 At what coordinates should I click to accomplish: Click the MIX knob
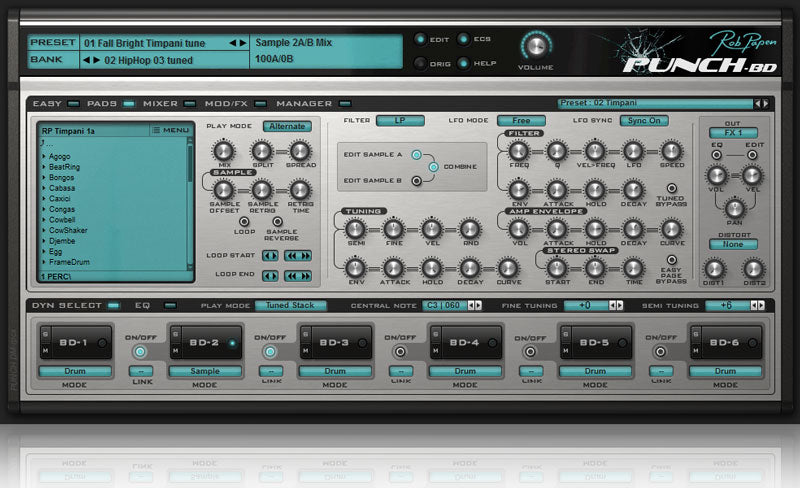coord(223,151)
